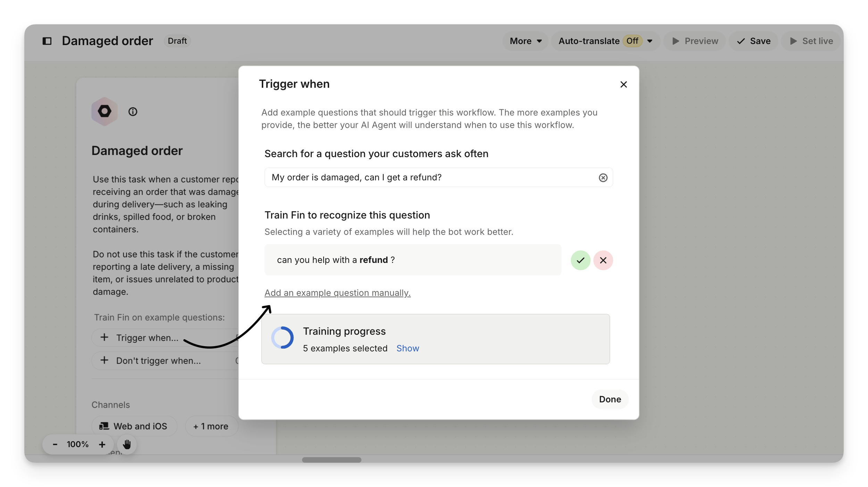Click the info icon beside workflow logo

point(133,112)
